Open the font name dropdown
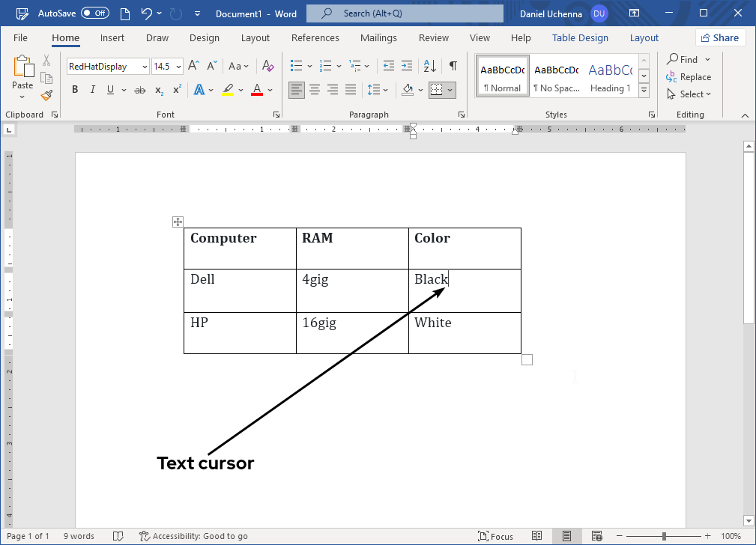 145,67
